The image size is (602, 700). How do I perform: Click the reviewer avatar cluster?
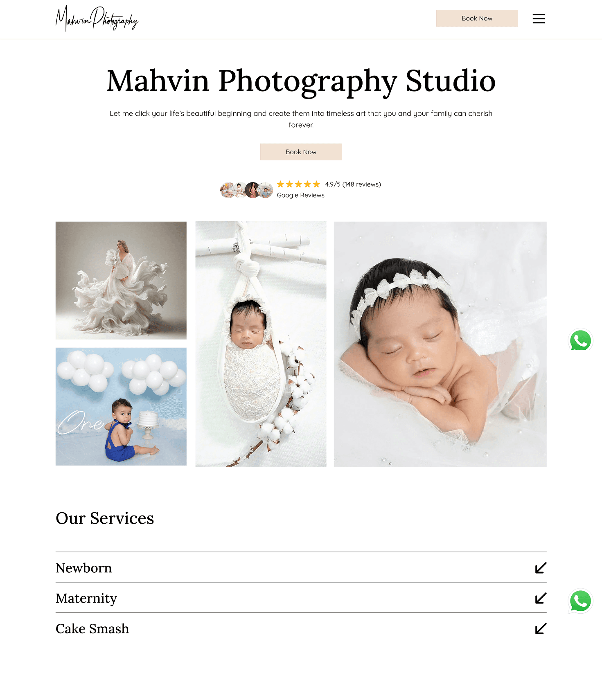[246, 190]
